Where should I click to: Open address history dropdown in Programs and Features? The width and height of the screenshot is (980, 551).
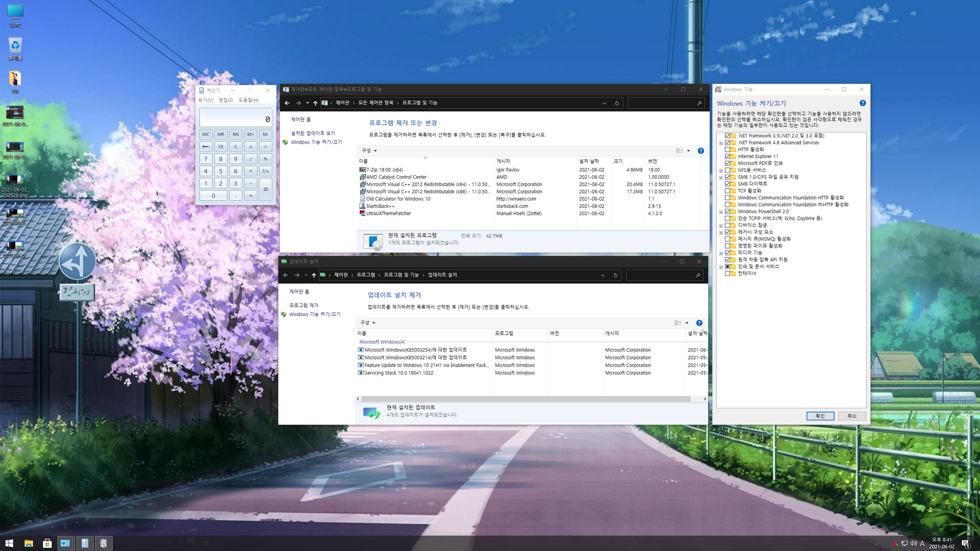tap(604, 103)
